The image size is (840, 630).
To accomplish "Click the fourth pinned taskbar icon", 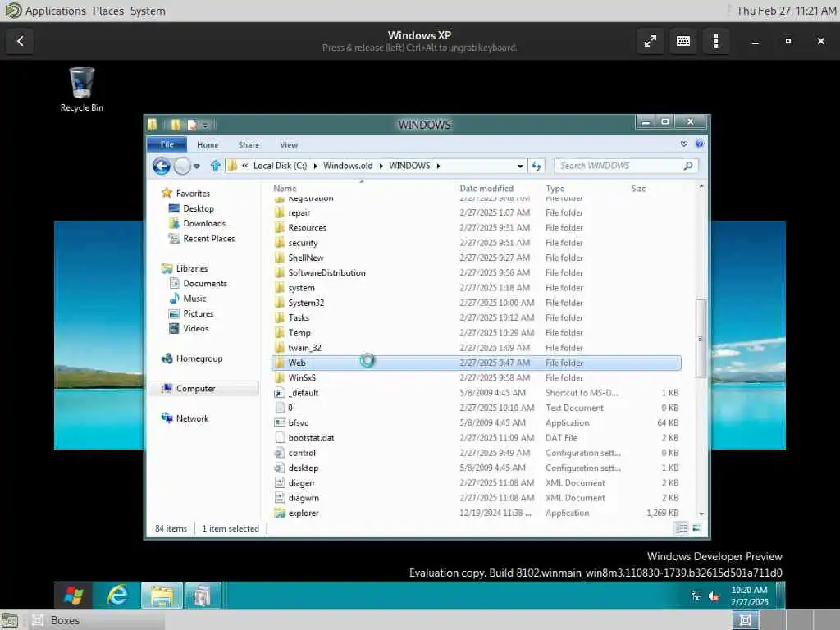I will (203, 596).
